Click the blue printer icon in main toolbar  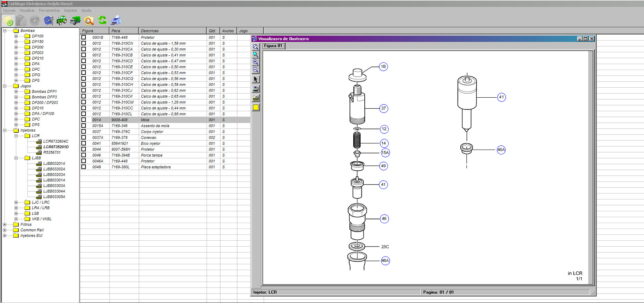pyautogui.click(x=116, y=21)
